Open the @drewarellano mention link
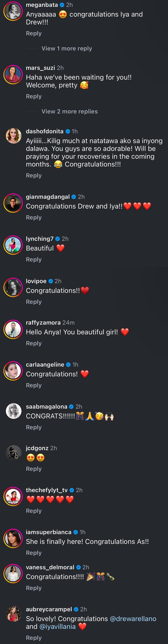 [133, 619]
